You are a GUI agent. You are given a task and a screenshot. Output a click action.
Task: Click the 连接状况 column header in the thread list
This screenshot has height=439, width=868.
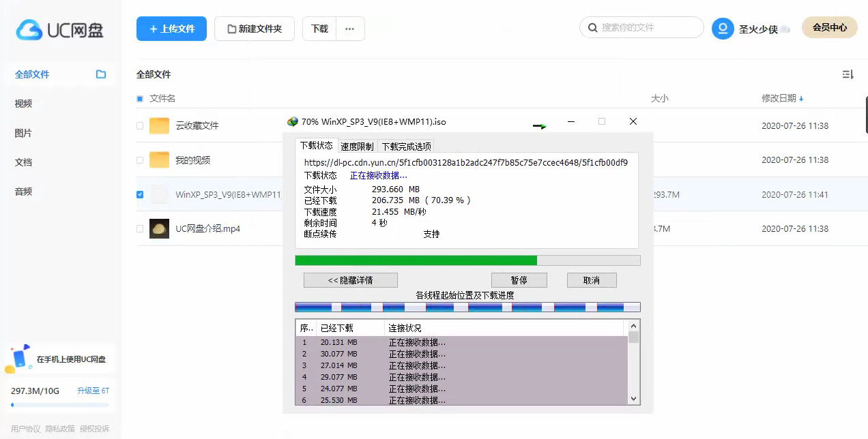405,328
